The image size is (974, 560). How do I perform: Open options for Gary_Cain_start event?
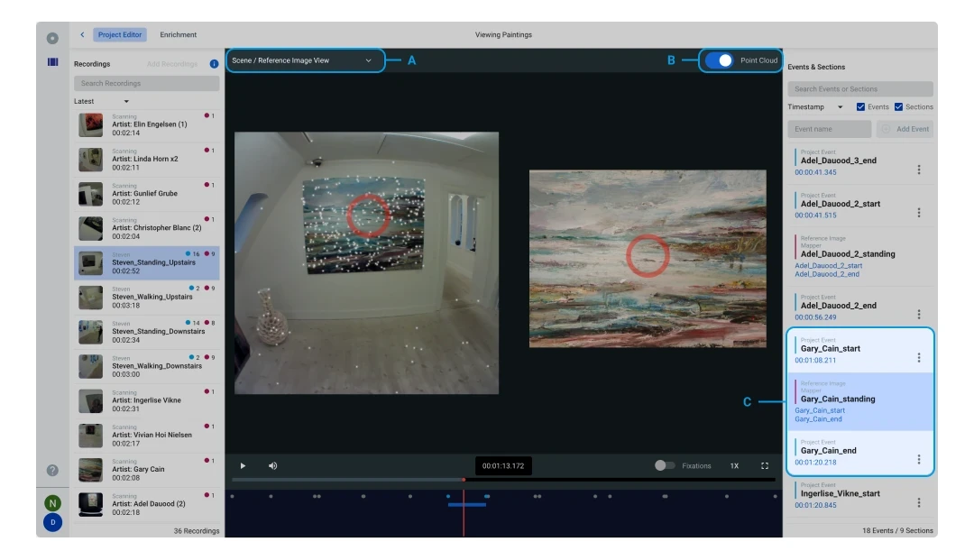click(x=919, y=358)
